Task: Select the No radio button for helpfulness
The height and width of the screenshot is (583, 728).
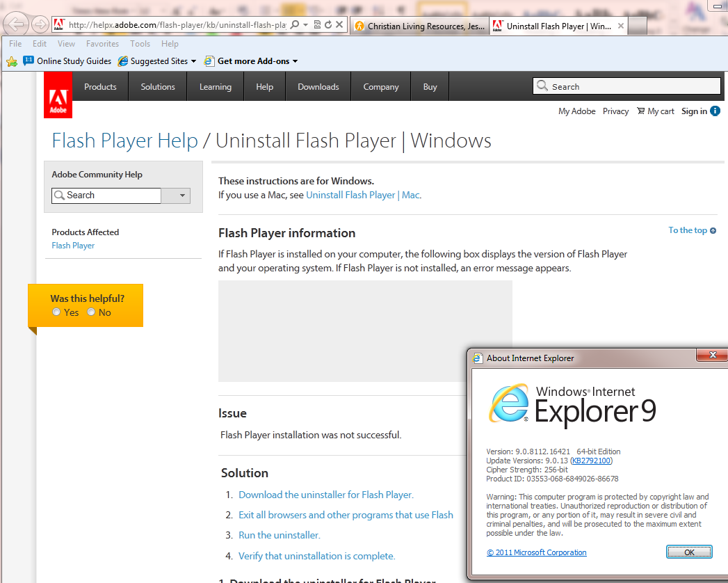Action: tap(91, 312)
